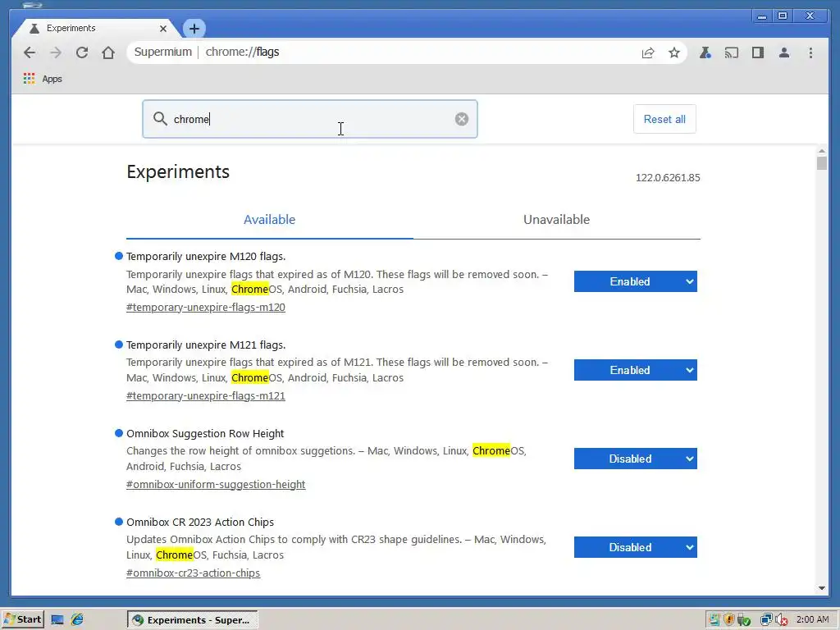Open a new browser tab
Image resolution: width=840 pixels, height=630 pixels.
click(194, 29)
